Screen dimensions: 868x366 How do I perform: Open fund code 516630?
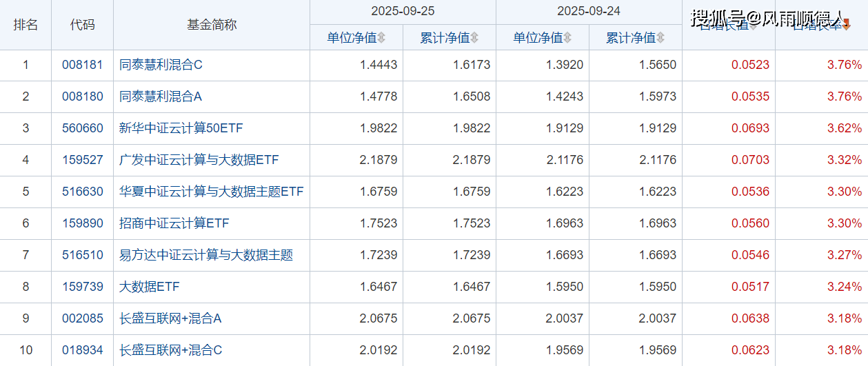click(x=82, y=192)
